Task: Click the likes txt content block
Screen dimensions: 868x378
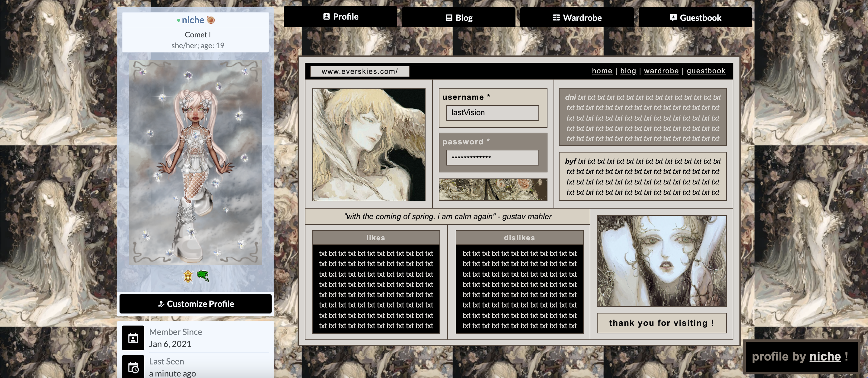Action: point(376,289)
